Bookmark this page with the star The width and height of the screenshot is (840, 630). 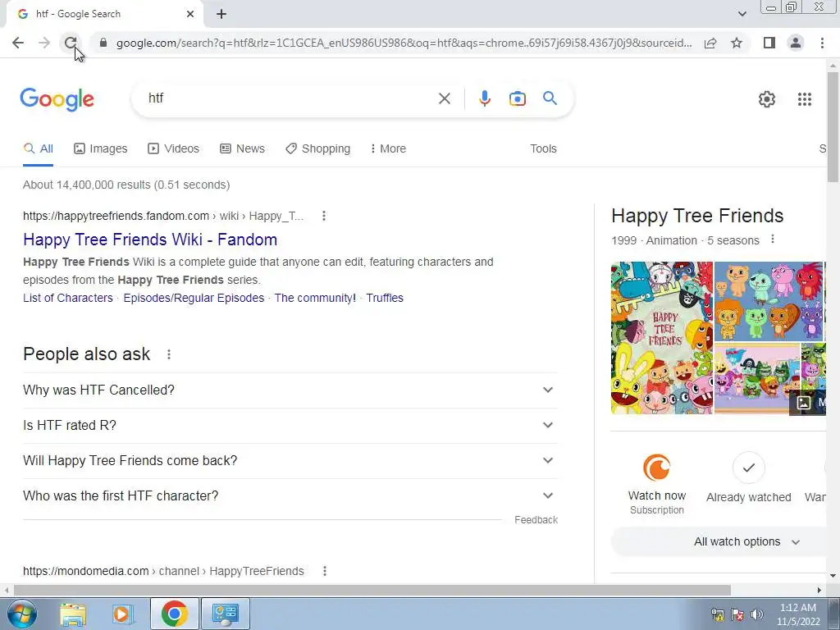pyautogui.click(x=737, y=43)
